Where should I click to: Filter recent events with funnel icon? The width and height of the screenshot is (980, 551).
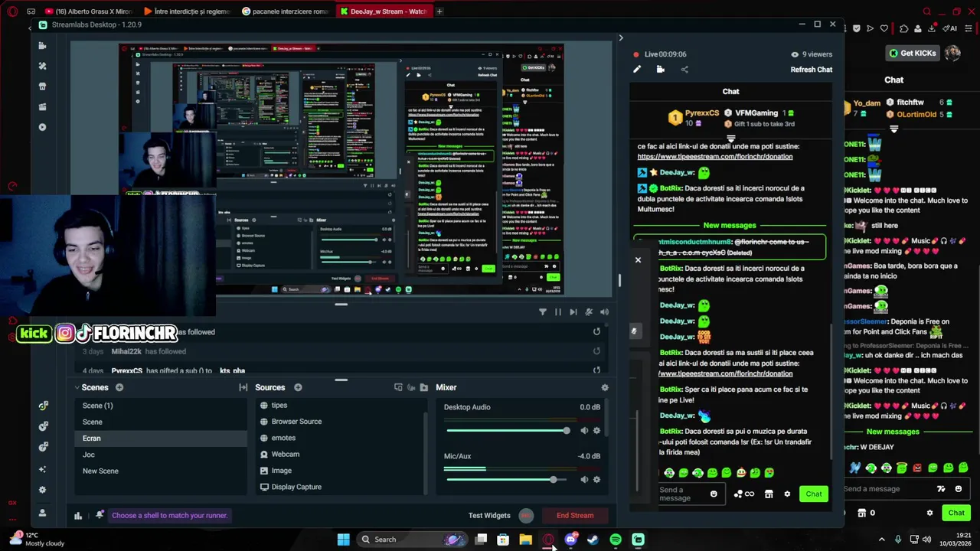click(x=543, y=312)
